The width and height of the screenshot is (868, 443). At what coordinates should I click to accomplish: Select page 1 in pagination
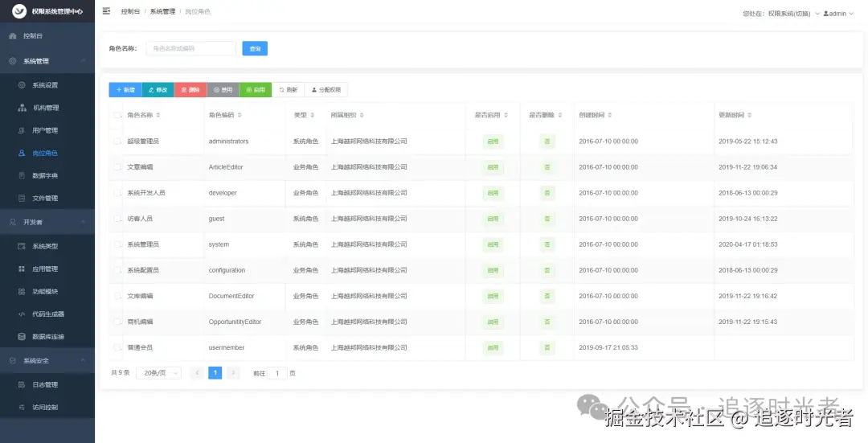(215, 373)
